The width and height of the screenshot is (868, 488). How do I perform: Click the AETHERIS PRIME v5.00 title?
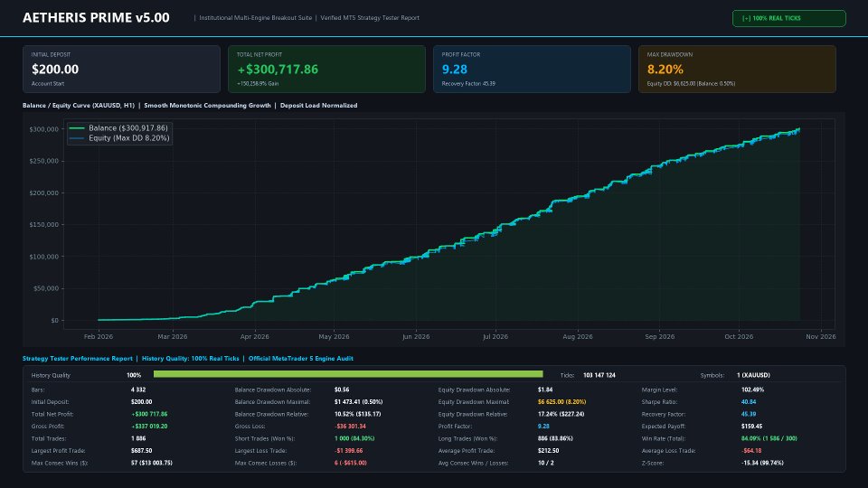point(96,18)
